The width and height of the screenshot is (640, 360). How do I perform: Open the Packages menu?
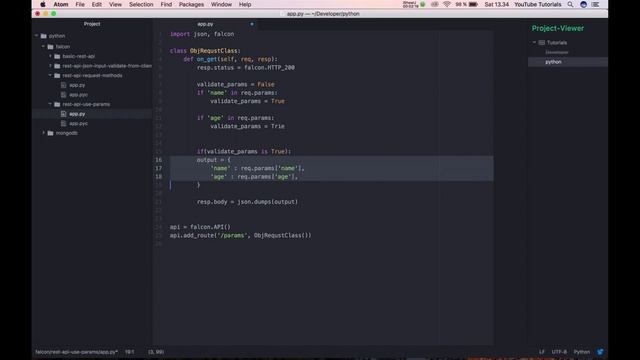click(191, 4)
